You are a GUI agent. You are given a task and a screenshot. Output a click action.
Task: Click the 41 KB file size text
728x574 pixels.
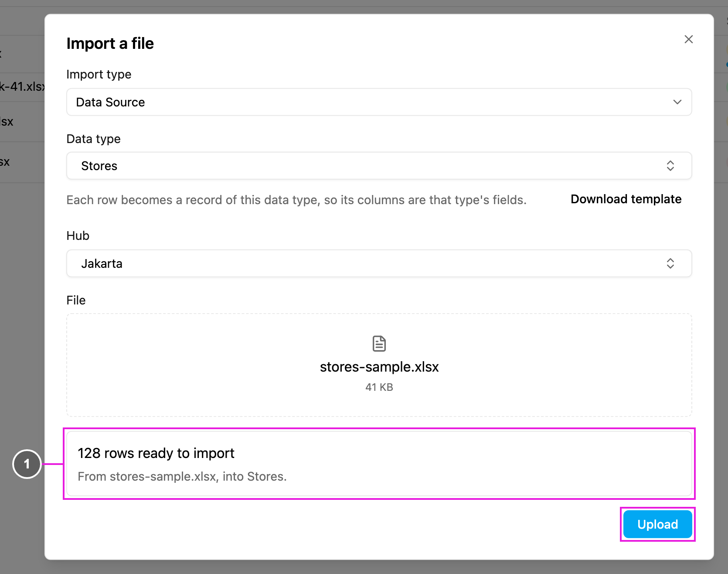379,387
